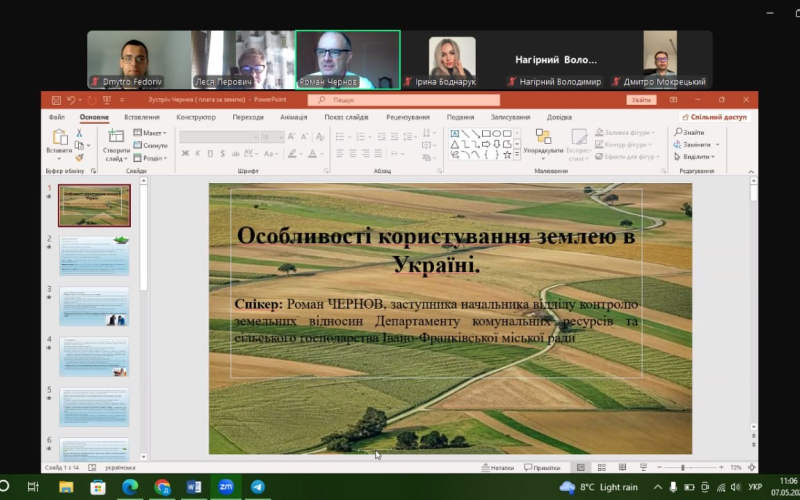Click the Paste (Вставити) clipboard icon
The height and width of the screenshot is (500, 800).
click(58, 139)
